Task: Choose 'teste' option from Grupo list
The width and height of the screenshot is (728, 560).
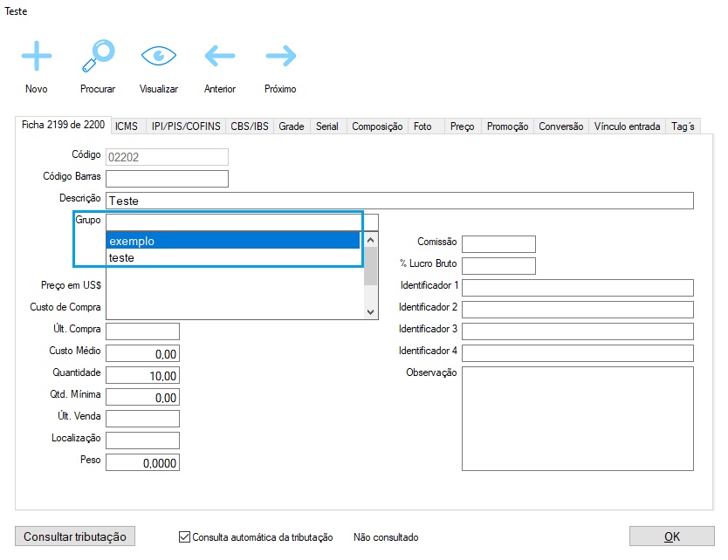Action: pos(233,258)
